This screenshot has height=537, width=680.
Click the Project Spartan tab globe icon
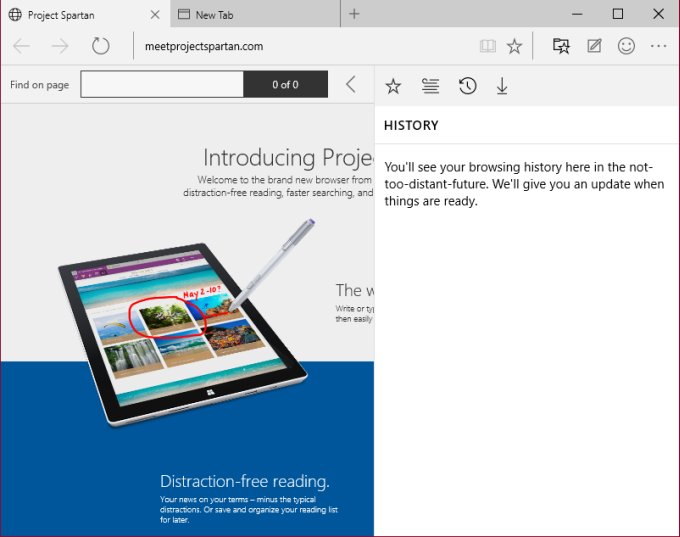click(15, 15)
